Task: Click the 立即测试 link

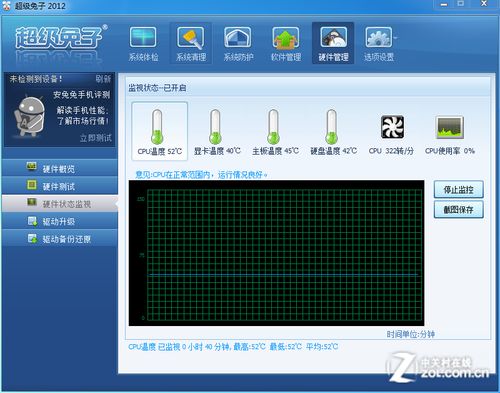Action: point(95,138)
